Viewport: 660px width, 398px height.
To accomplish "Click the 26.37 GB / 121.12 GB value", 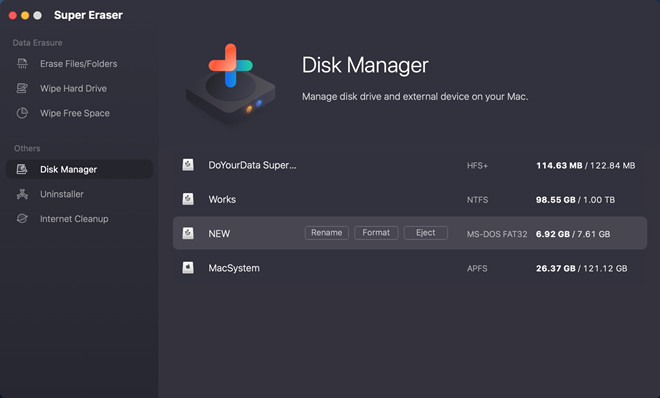I will [x=581, y=268].
